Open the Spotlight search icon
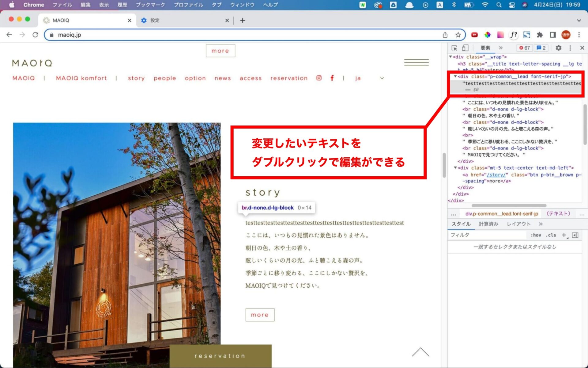 pyautogui.click(x=499, y=5)
